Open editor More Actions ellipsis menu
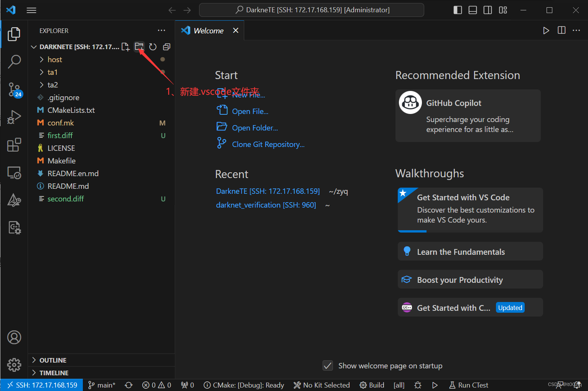This screenshot has height=391, width=588. click(x=576, y=30)
